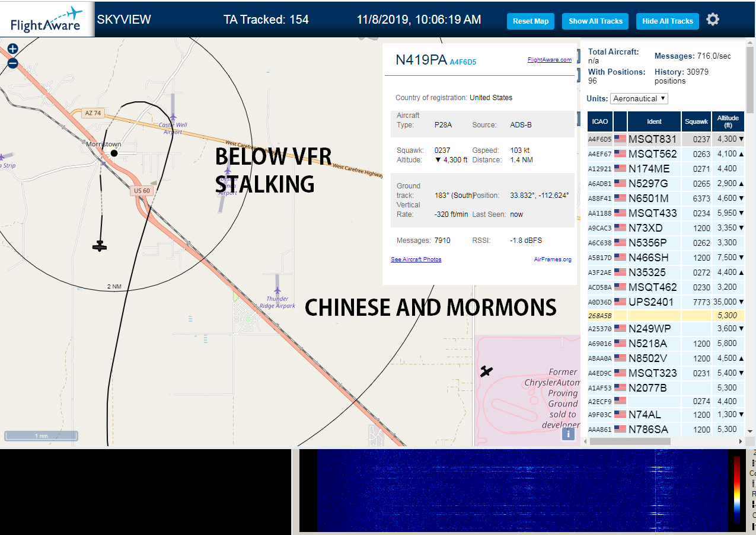Click squawk value 7773 in UPS2401 row
This screenshot has width=756, height=535.
click(x=701, y=302)
